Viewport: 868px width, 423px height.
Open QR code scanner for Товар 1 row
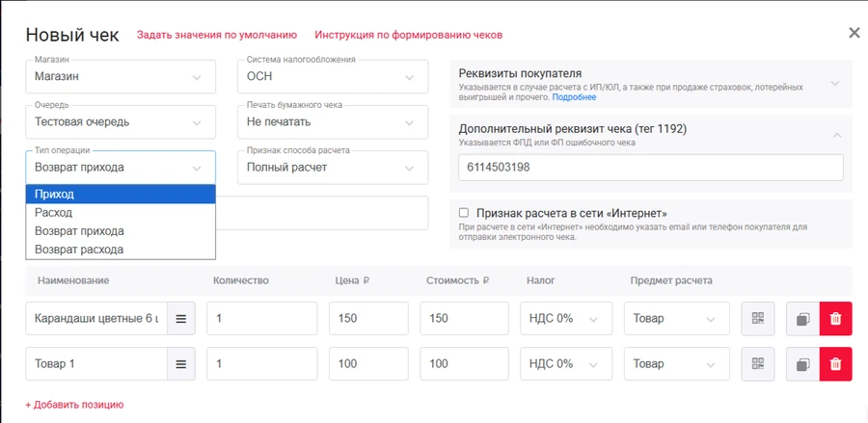[x=758, y=364]
